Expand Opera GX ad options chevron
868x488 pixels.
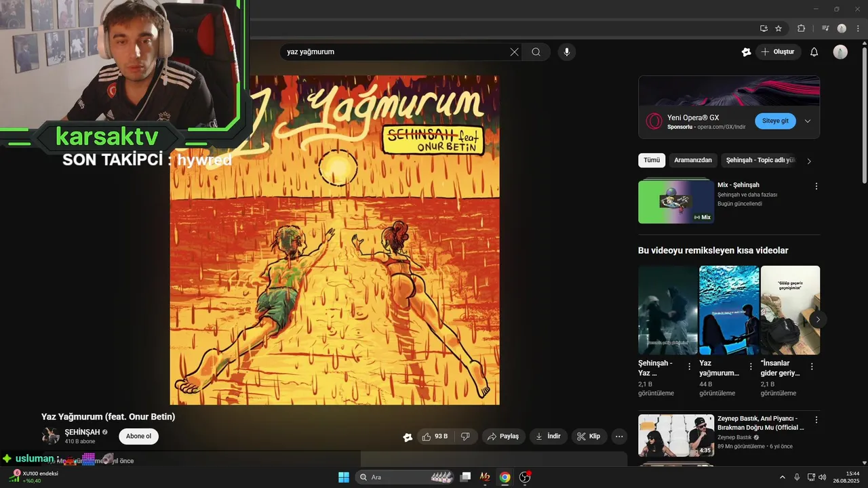808,121
